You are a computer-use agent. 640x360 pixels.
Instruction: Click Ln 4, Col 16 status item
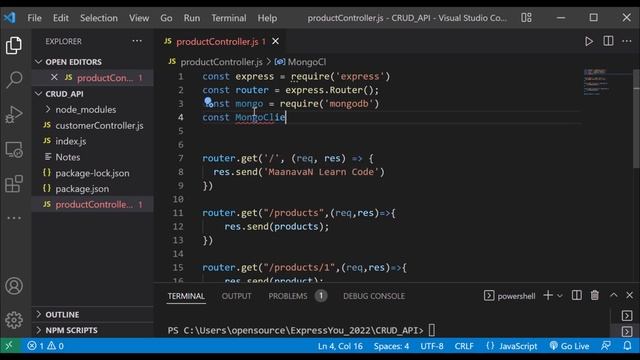[x=340, y=346]
